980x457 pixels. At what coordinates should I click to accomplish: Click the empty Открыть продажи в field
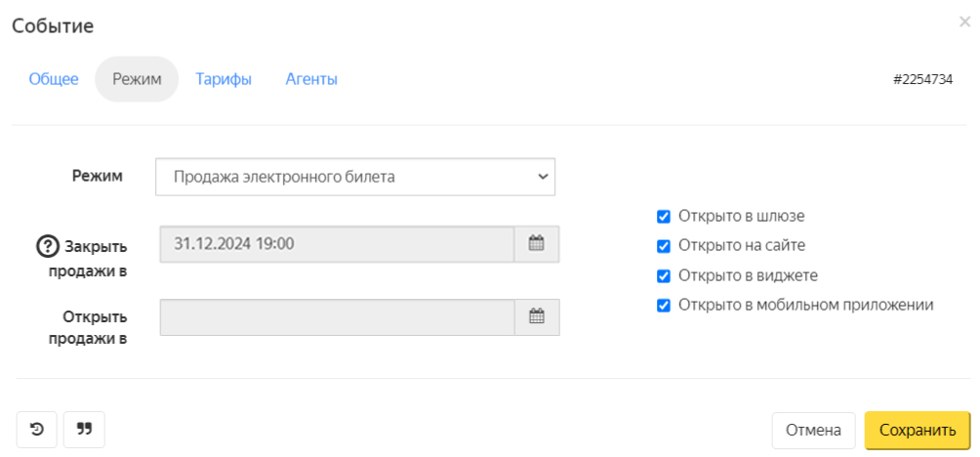337,316
